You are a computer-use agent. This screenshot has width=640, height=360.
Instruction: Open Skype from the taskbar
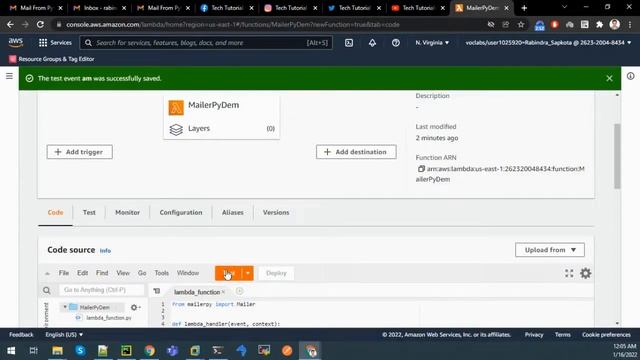point(80,350)
